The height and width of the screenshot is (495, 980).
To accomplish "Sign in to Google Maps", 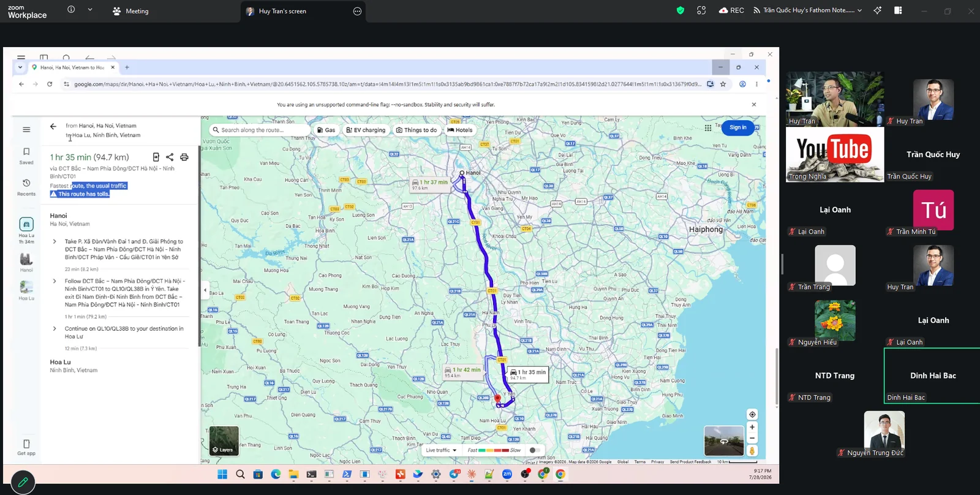I will click(x=738, y=127).
